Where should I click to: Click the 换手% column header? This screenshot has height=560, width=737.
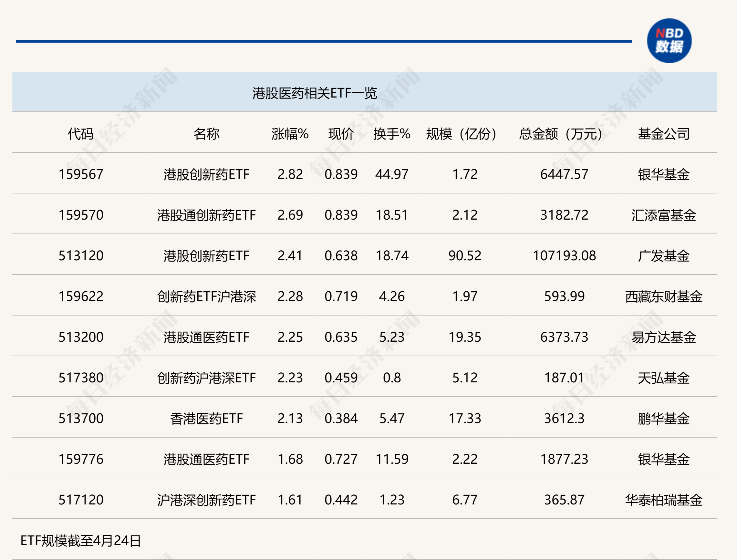tap(392, 134)
